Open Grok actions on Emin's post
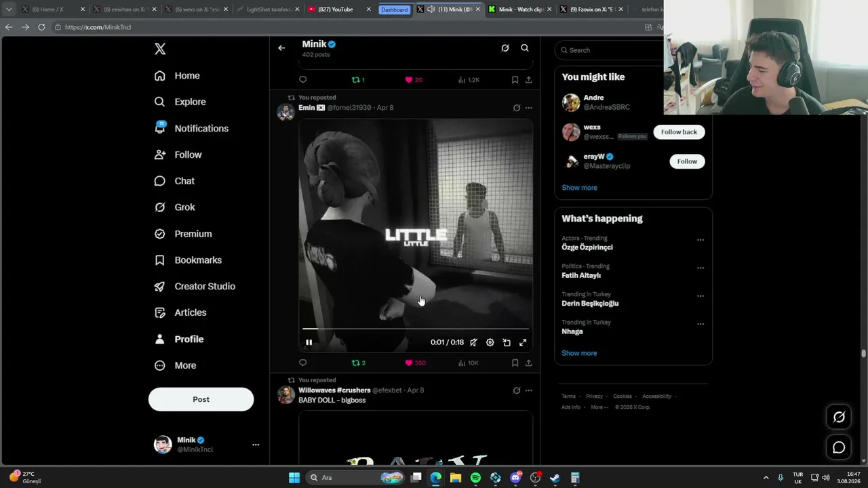The height and width of the screenshot is (488, 868). click(x=517, y=108)
